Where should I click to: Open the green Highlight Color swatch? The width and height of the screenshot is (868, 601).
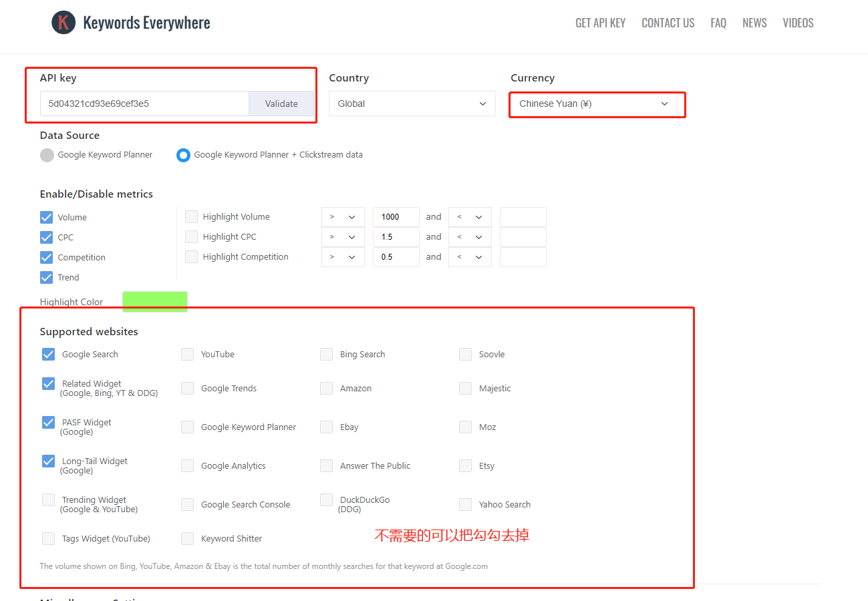pos(155,301)
